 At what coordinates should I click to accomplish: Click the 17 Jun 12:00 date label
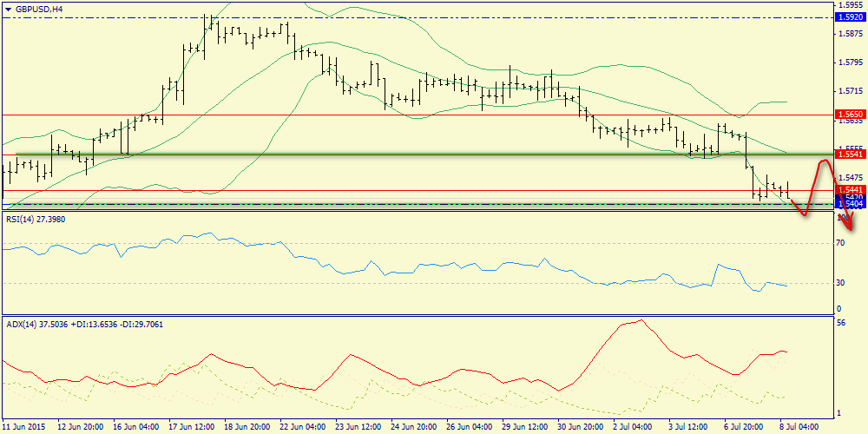click(x=191, y=426)
